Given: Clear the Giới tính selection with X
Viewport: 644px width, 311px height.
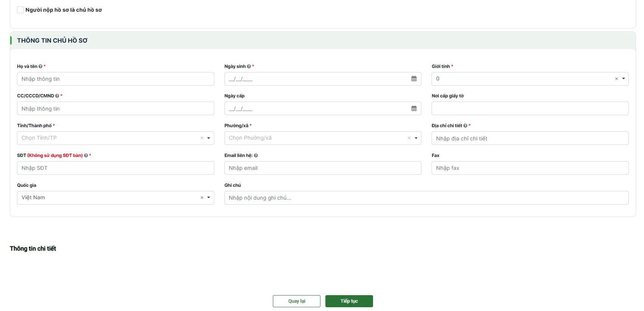Looking at the screenshot, I should pyautogui.click(x=616, y=79).
